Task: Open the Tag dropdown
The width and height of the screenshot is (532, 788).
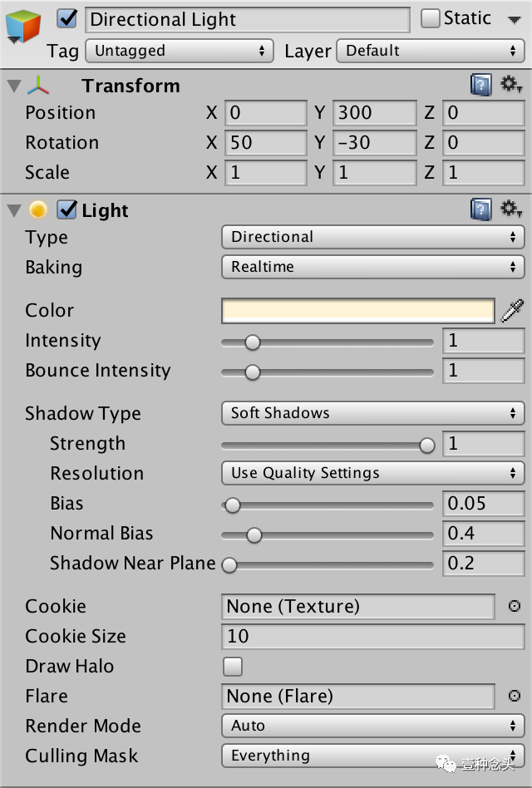Action: 180,51
